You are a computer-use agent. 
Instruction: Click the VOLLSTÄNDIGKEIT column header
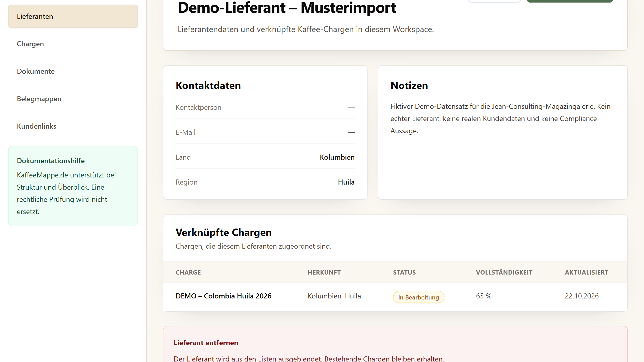click(504, 272)
